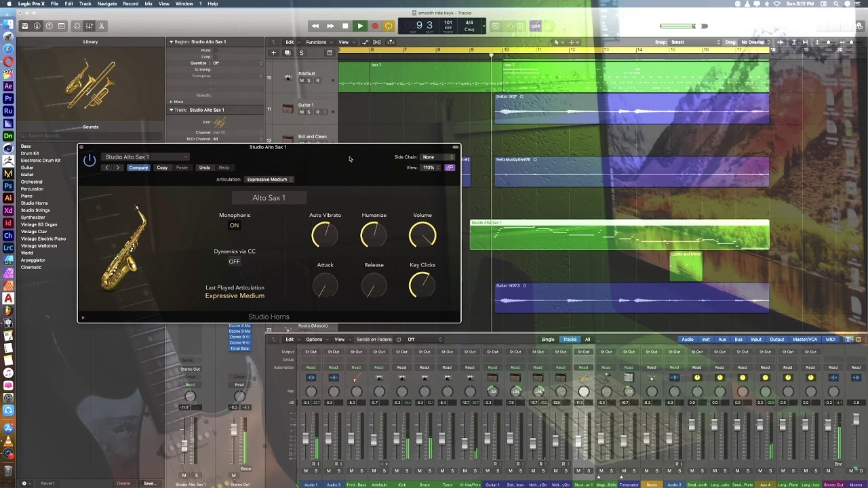Click the plugin Volume knob
Screen dimensions: 868x488
tap(422, 235)
